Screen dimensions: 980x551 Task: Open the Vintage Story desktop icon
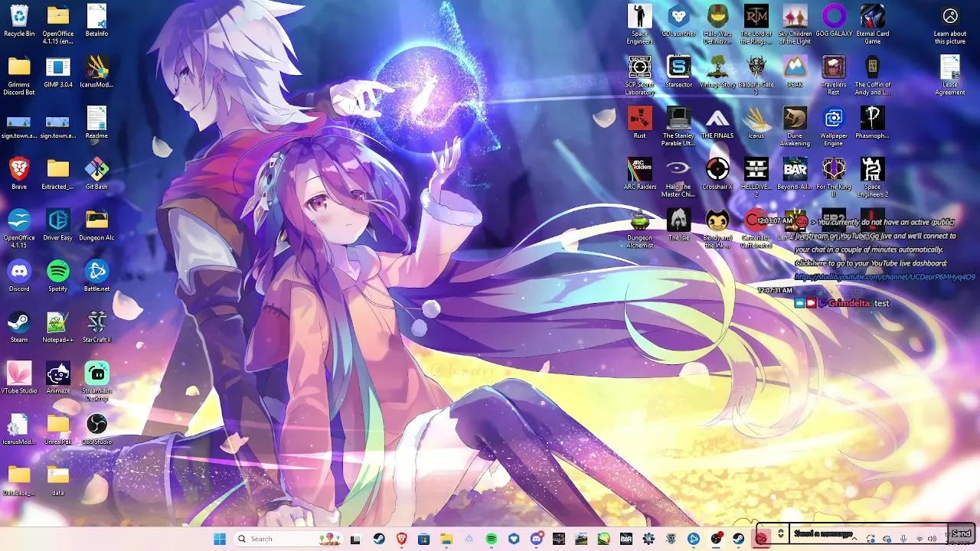click(x=717, y=72)
